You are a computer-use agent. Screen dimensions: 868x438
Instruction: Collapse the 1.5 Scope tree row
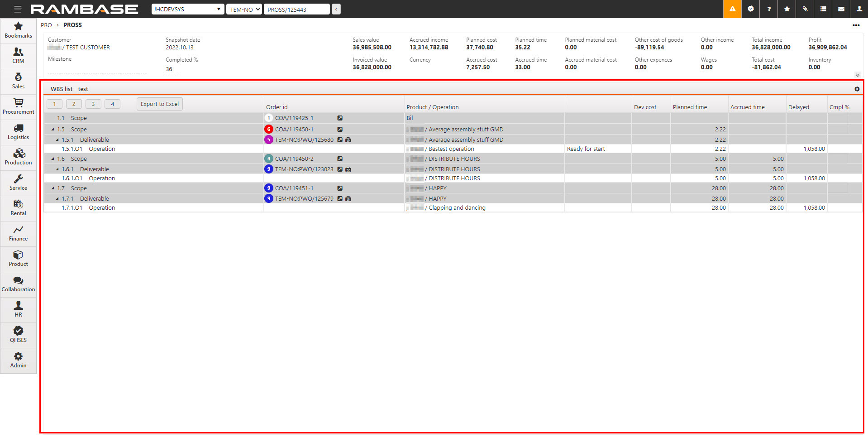(53, 130)
